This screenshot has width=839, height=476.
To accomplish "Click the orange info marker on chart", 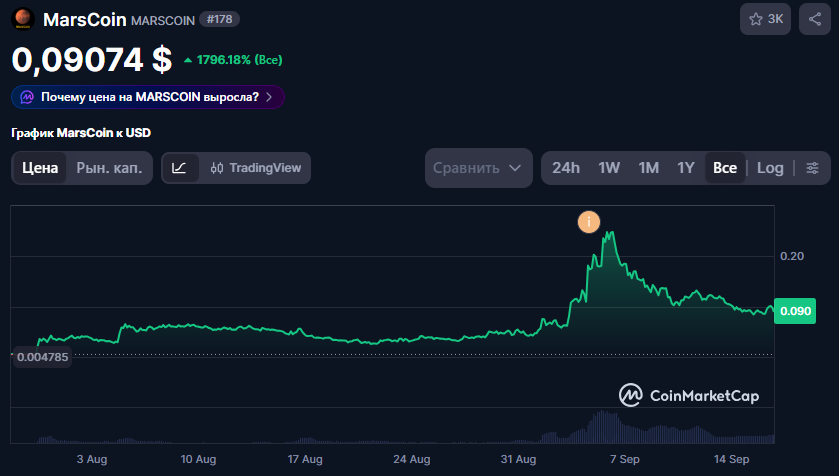I will (x=589, y=222).
